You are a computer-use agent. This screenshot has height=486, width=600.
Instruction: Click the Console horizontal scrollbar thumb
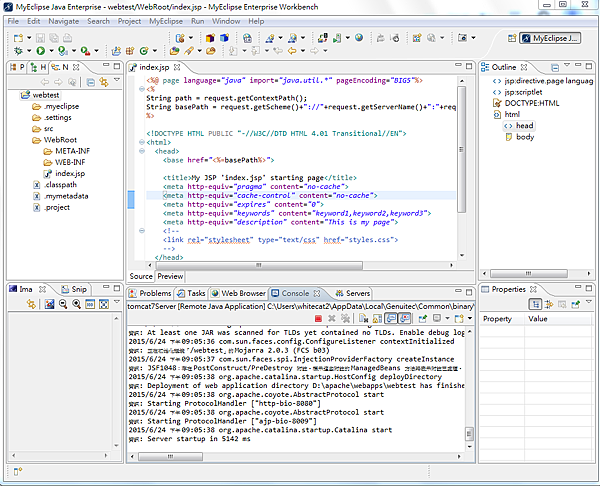pyautogui.click(x=170, y=457)
